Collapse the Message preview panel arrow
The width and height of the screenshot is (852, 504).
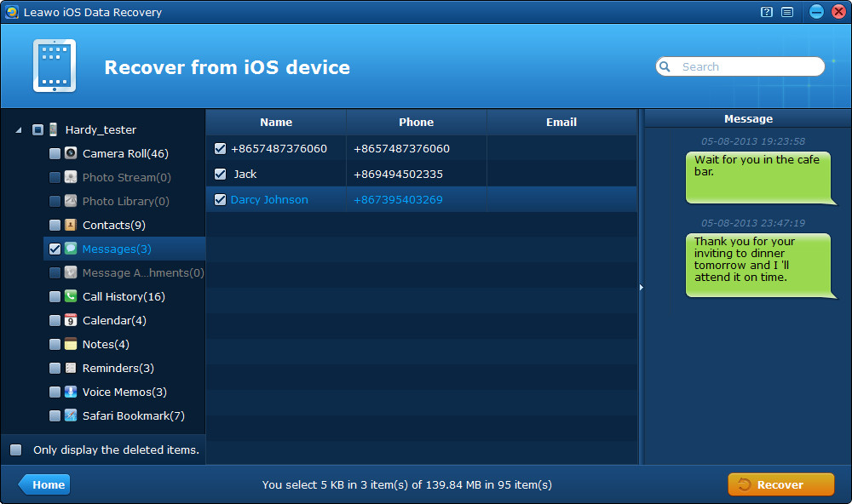pyautogui.click(x=642, y=287)
